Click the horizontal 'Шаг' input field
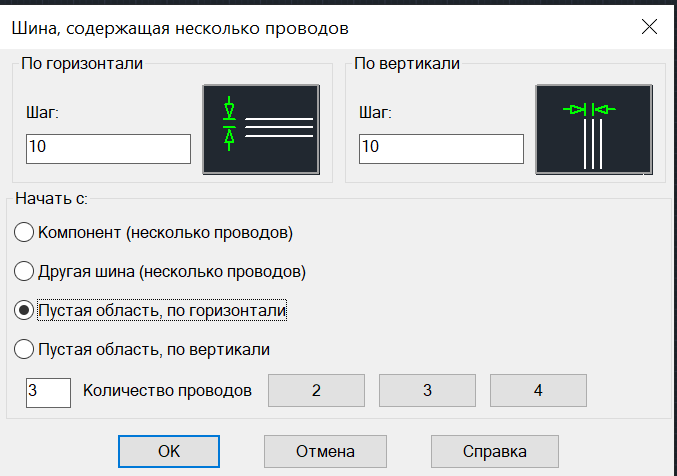This screenshot has height=476, width=677. pos(108,149)
